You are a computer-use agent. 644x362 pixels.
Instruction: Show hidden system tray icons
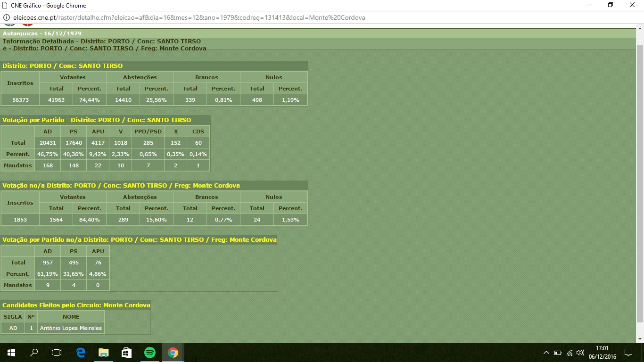(x=546, y=353)
